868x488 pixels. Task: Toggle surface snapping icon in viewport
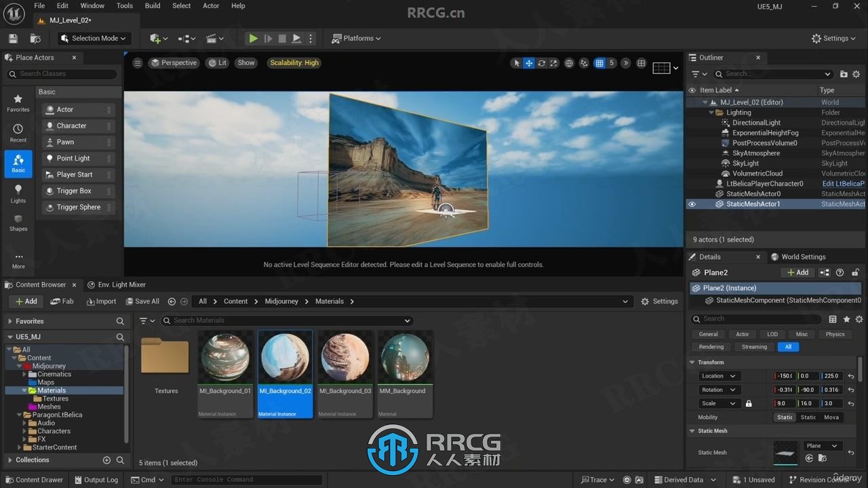pyautogui.click(x=584, y=63)
